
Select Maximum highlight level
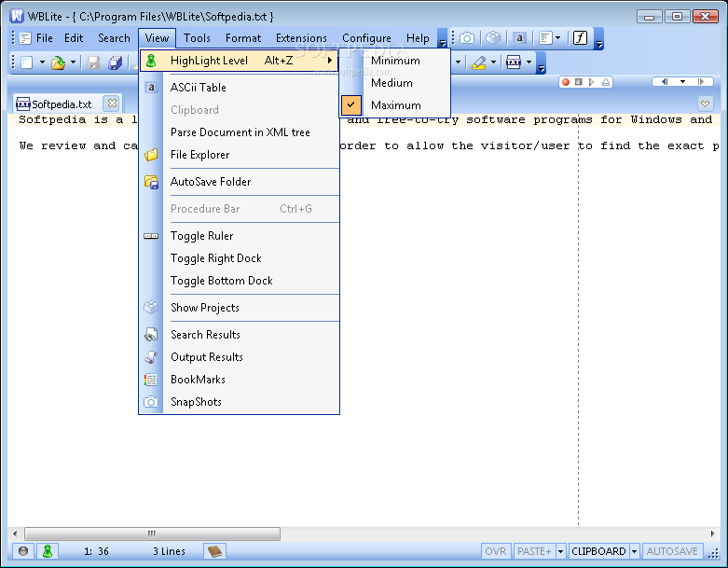(395, 105)
